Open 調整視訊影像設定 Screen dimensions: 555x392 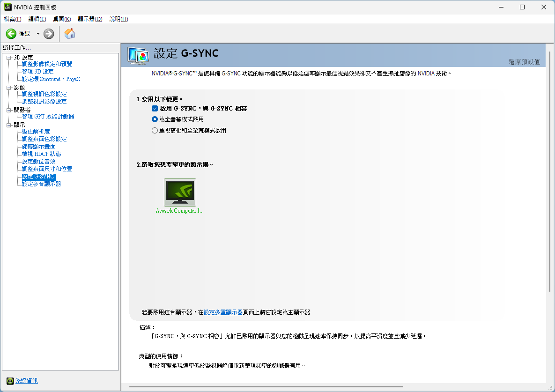pos(44,102)
